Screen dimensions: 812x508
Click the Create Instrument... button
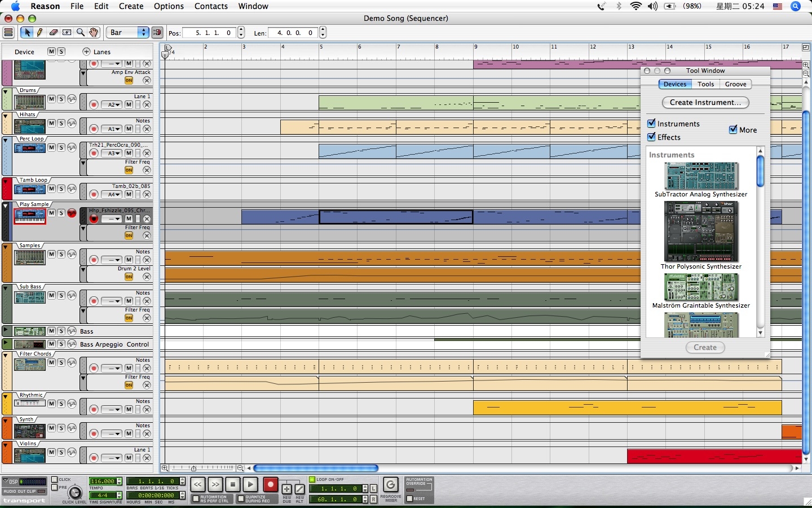(705, 102)
